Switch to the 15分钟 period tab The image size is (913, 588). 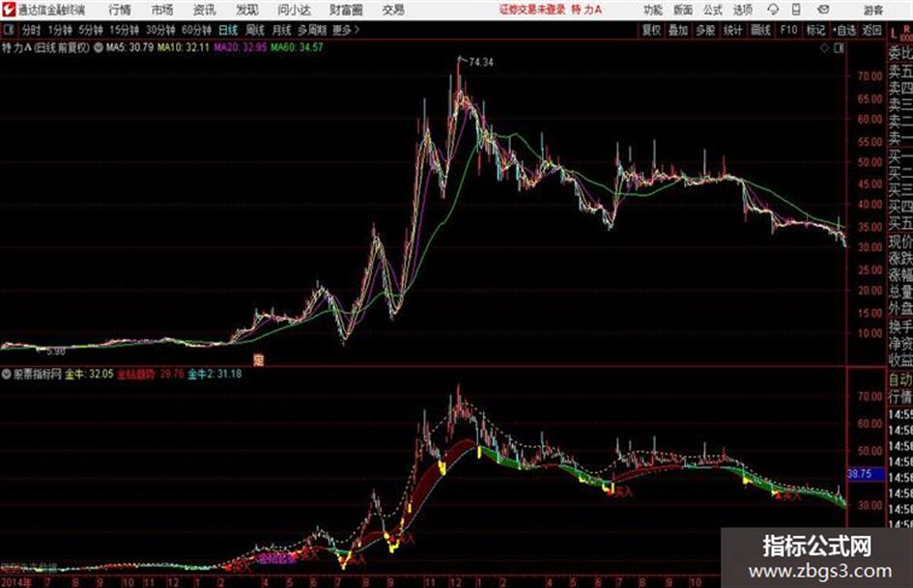125,30
